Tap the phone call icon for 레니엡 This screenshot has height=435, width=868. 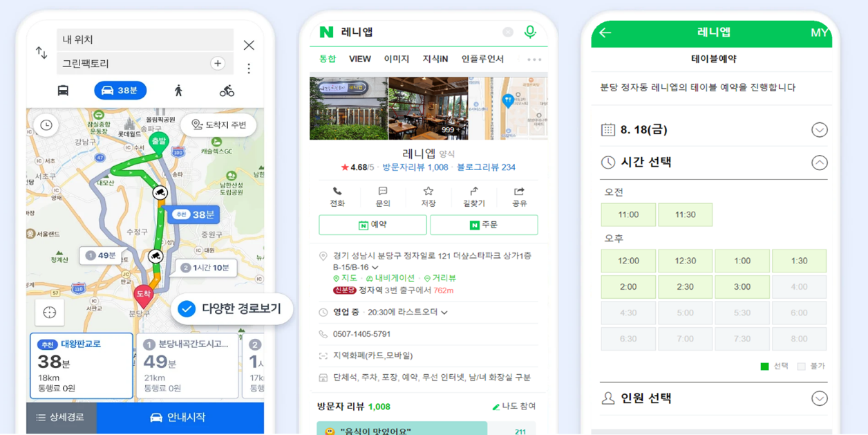pyautogui.click(x=337, y=192)
